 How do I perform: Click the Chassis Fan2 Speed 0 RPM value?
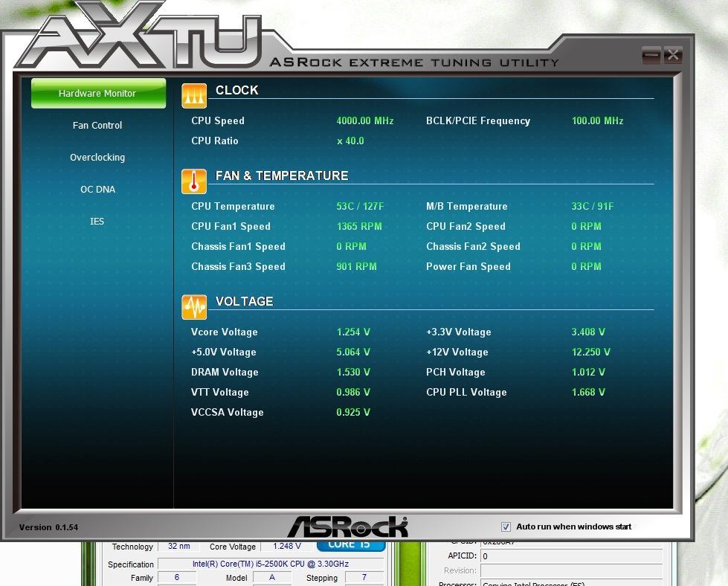587,246
